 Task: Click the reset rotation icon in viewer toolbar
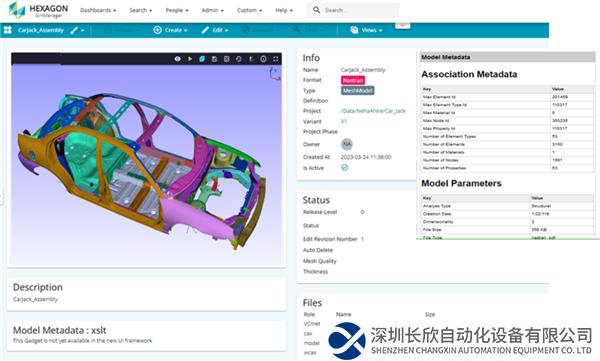239,59
